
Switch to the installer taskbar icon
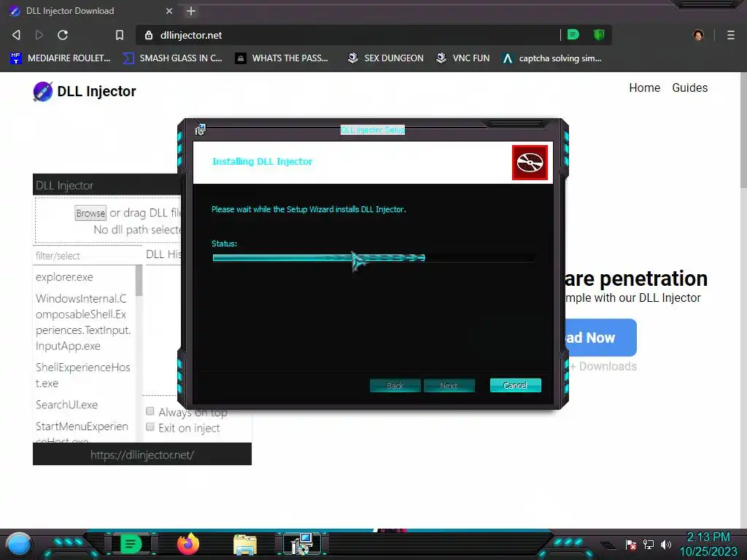coord(302,544)
